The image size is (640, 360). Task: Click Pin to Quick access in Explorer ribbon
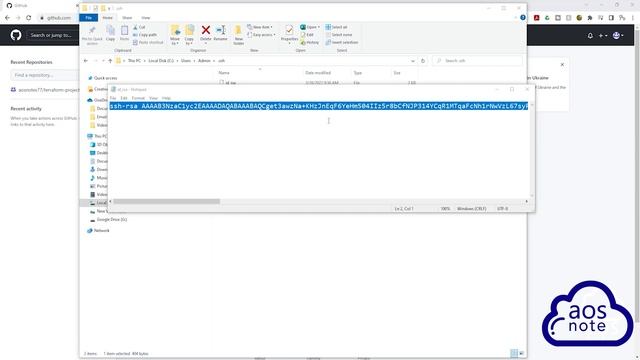coord(92,35)
